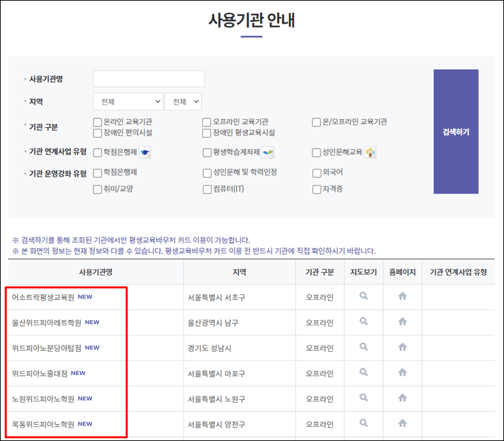Open the first 지역 dropdown (전체)
This screenshot has width=504, height=441.
pyautogui.click(x=128, y=102)
